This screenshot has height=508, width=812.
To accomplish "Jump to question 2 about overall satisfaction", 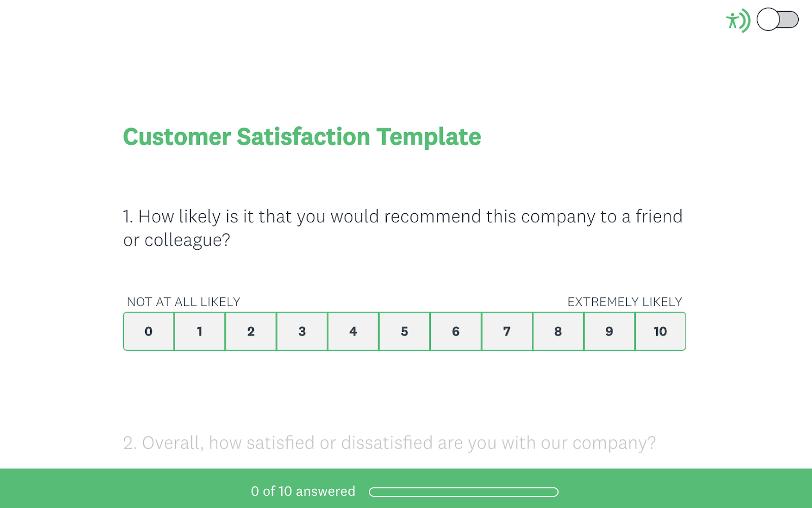I will pyautogui.click(x=389, y=443).
